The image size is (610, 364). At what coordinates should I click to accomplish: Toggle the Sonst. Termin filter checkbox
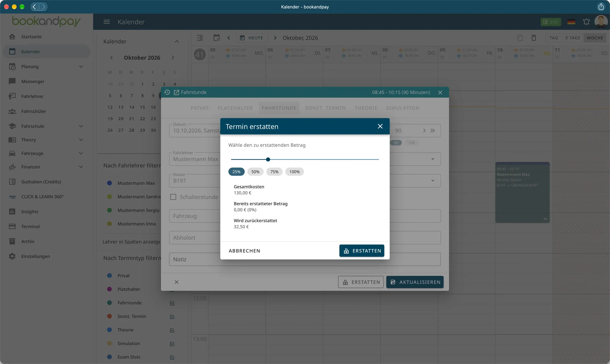coord(172,317)
